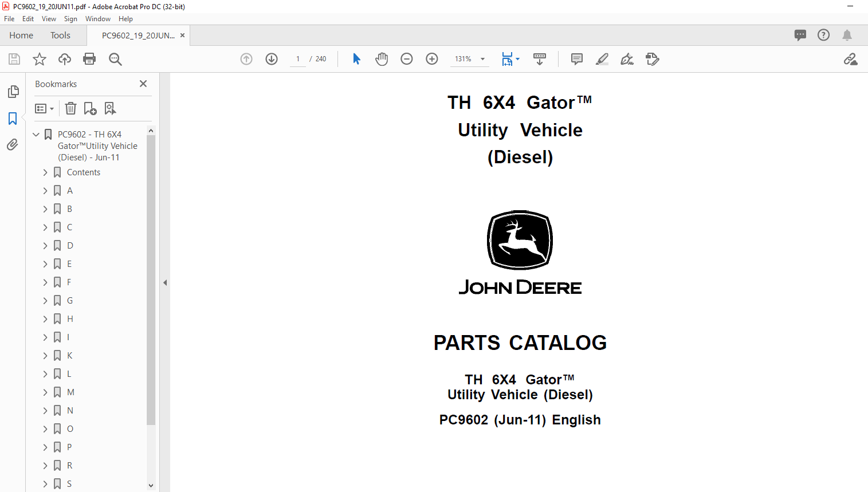Toggle the Bookmarks panel icon
This screenshot has height=492, width=868.
click(13, 119)
